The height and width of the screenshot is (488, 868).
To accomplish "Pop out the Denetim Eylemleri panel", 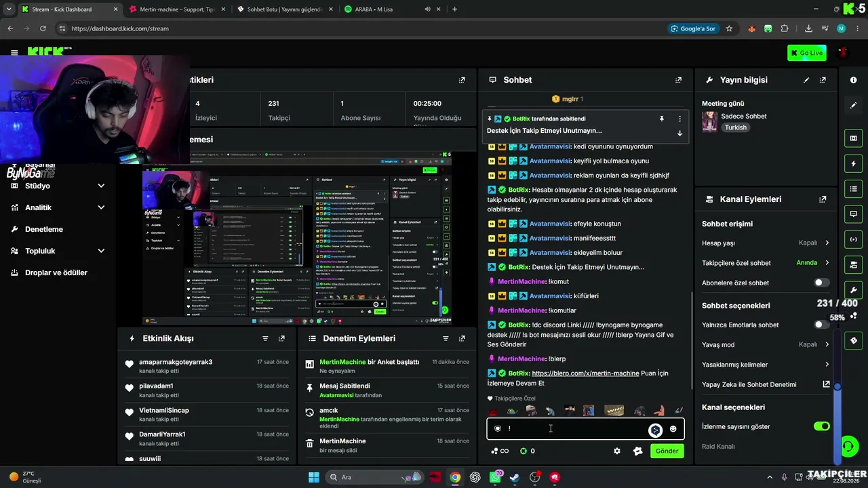I will pyautogui.click(x=462, y=338).
